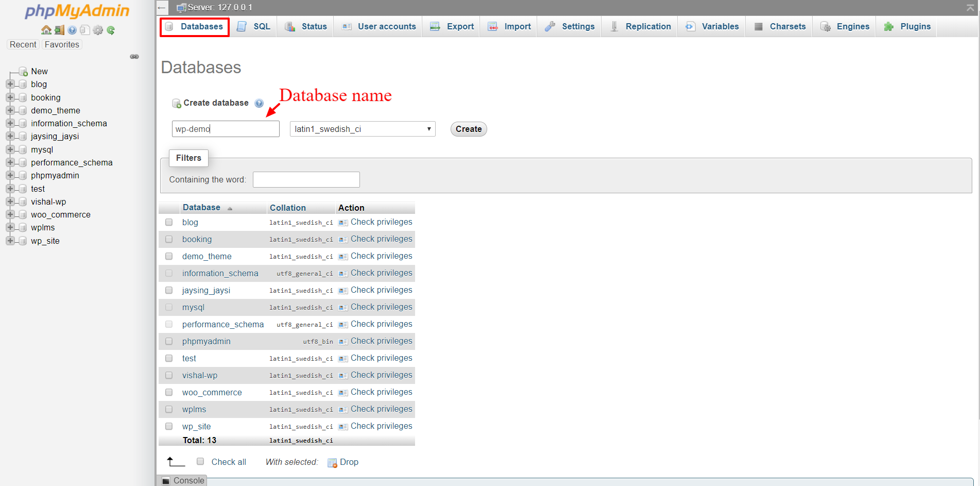The image size is (980, 486).
Task: Click the New database icon in tree
Action: click(23, 71)
